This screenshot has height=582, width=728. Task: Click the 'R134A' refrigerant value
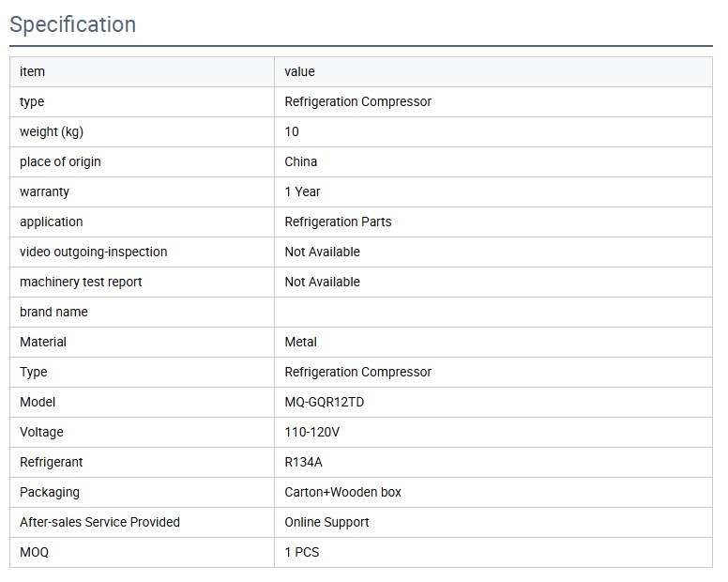[x=304, y=463]
